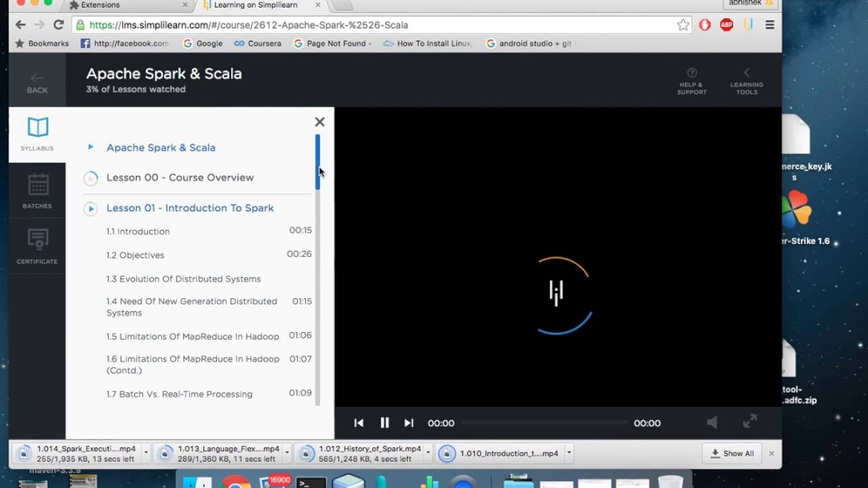The width and height of the screenshot is (868, 488).
Task: Open the Coursera bookmark
Action: pyautogui.click(x=258, y=43)
